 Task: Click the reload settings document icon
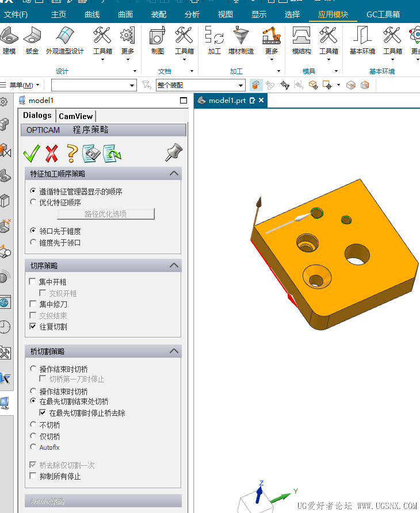click(x=112, y=154)
